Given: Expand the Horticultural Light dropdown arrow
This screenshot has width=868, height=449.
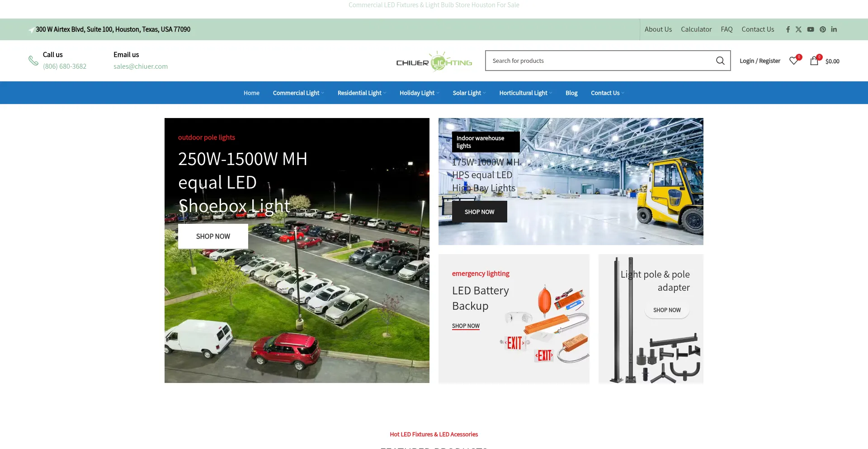Looking at the screenshot, I should pyautogui.click(x=551, y=93).
